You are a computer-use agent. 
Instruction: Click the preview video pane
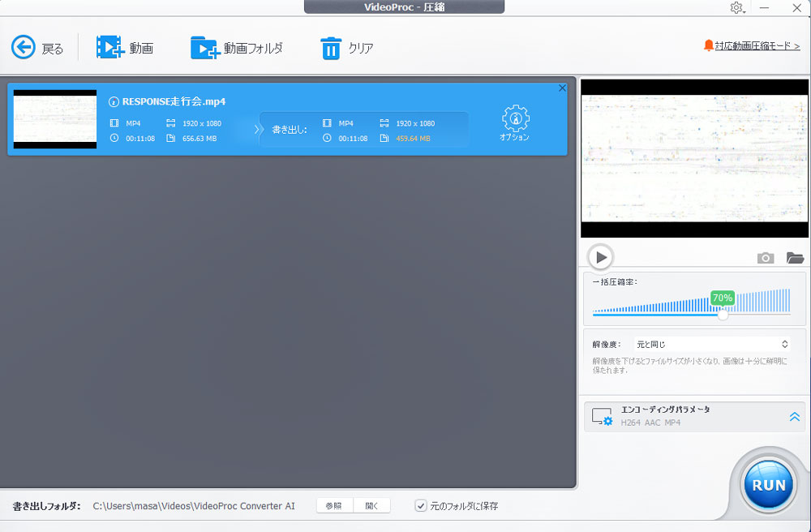click(695, 158)
